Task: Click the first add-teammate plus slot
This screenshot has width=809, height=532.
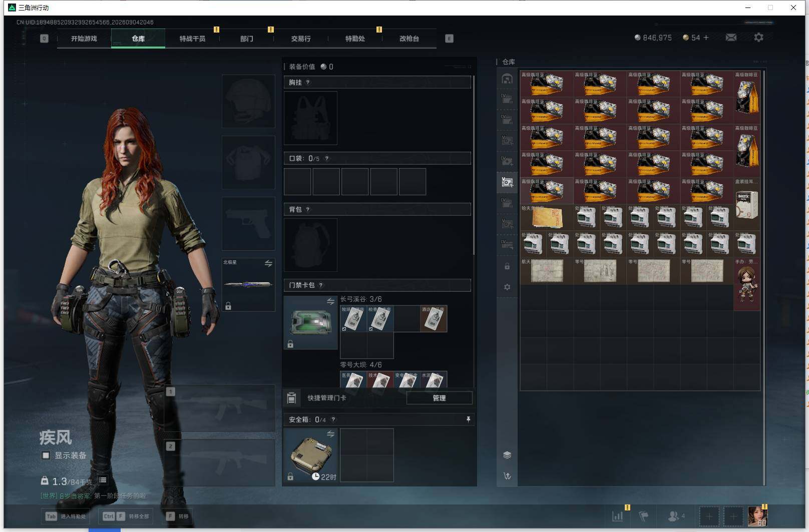Action: click(709, 516)
